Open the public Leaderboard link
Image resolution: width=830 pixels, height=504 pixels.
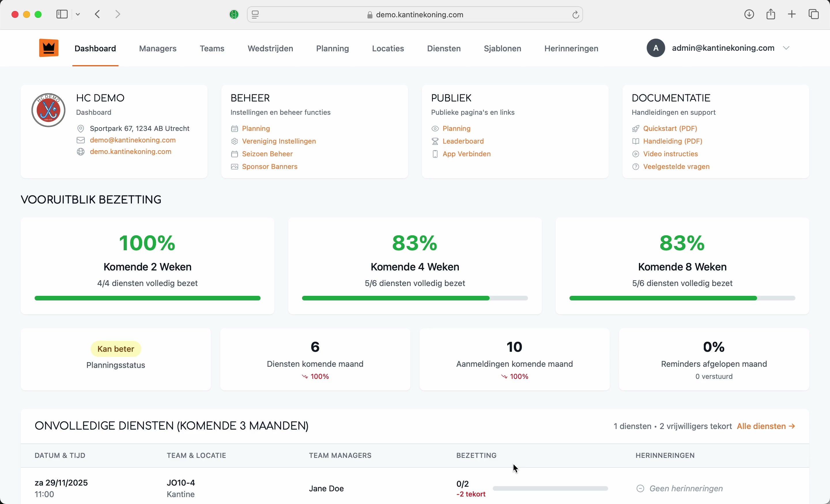[x=463, y=141]
